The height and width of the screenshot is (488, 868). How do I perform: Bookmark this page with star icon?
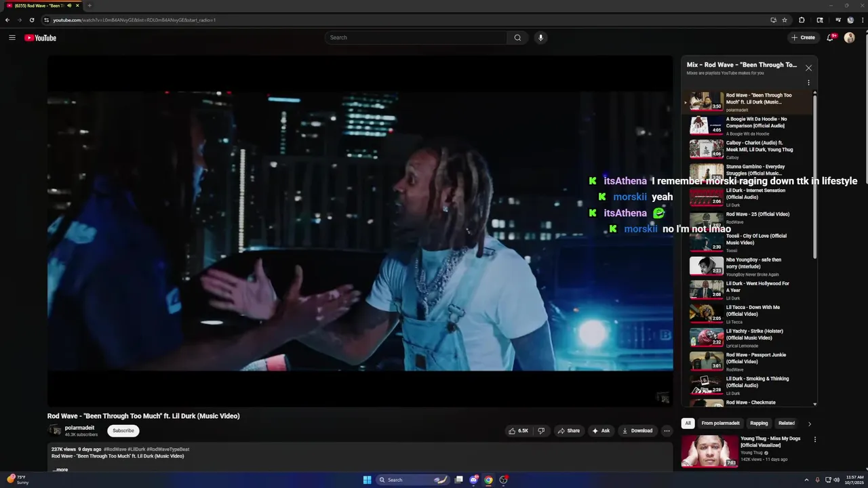coord(785,20)
